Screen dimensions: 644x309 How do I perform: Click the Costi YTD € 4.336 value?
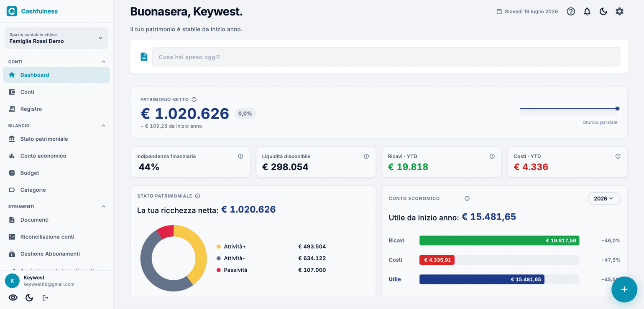click(x=531, y=167)
